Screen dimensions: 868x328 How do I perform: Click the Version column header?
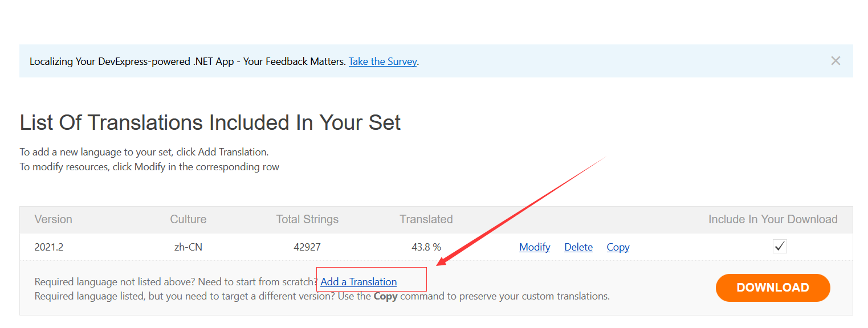(53, 219)
